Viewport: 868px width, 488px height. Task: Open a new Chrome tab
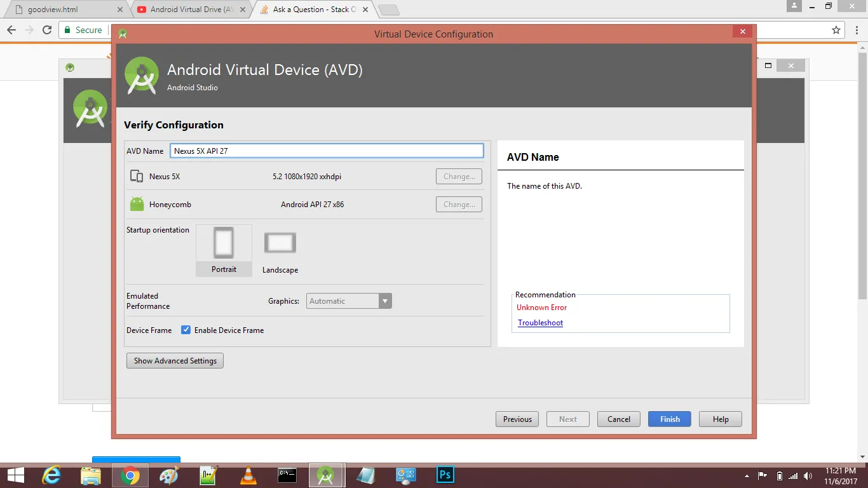[x=388, y=10]
